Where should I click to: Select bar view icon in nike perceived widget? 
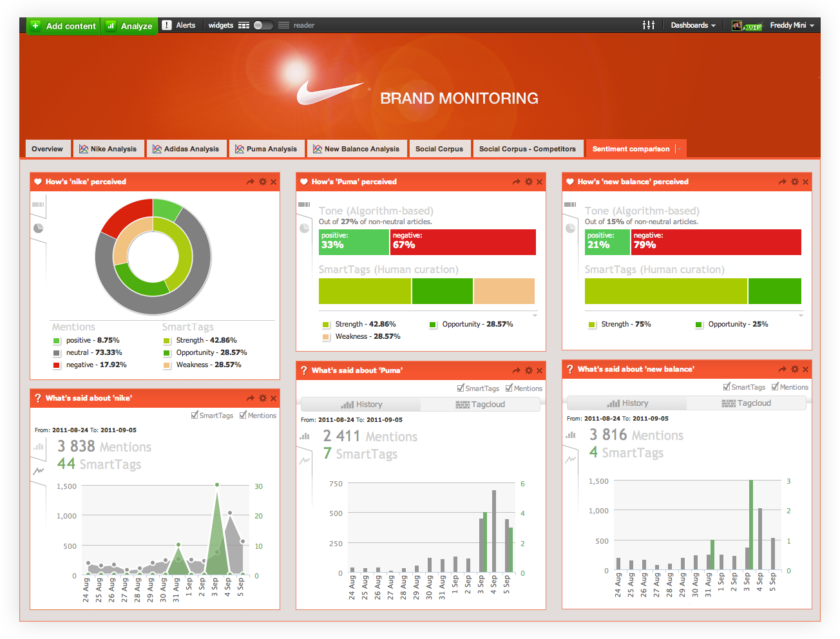click(x=38, y=205)
